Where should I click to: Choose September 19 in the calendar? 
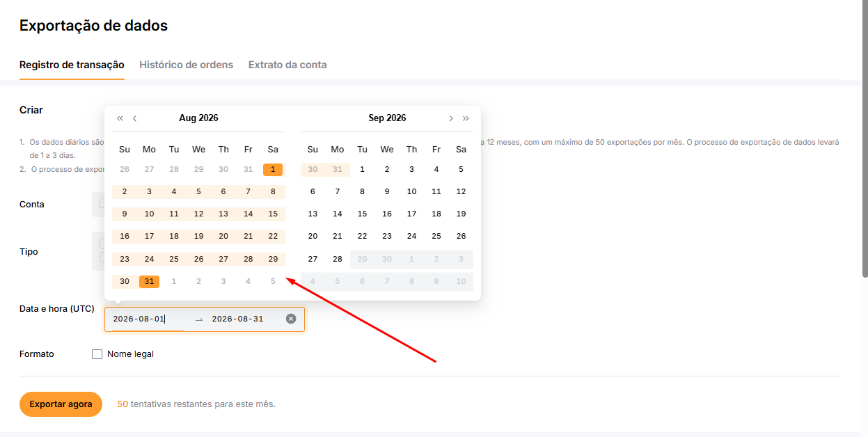(x=461, y=214)
